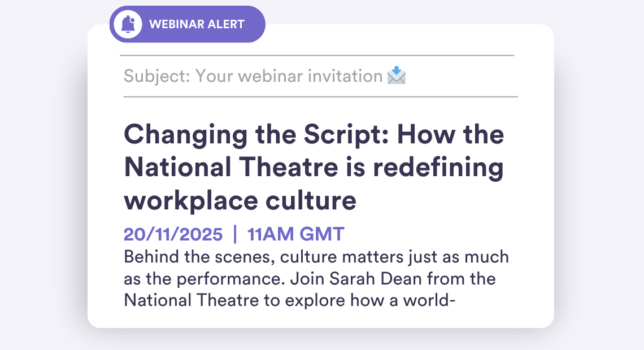
Task: Expand the webinar description paragraph
Action: click(x=316, y=278)
